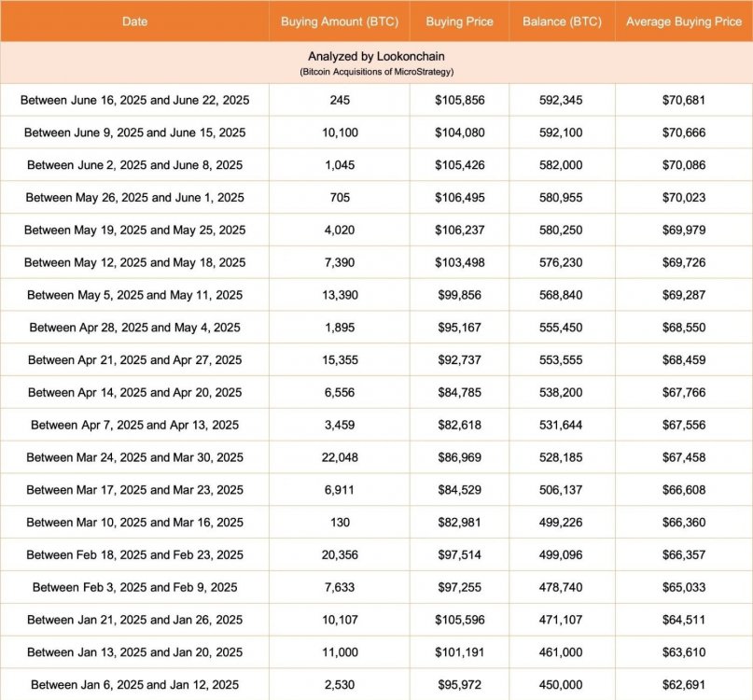Image resolution: width=753 pixels, height=700 pixels.
Task: Select the $84,785 buying price cell
Action: [x=459, y=393]
